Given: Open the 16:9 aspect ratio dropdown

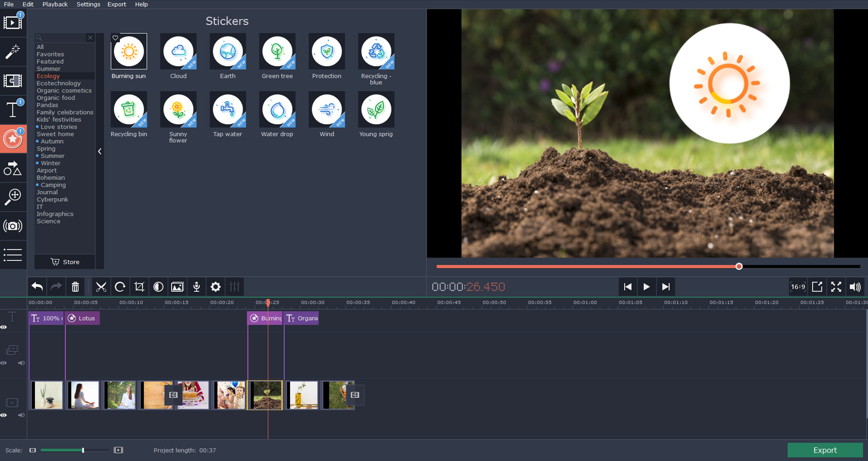Looking at the screenshot, I should click(797, 287).
